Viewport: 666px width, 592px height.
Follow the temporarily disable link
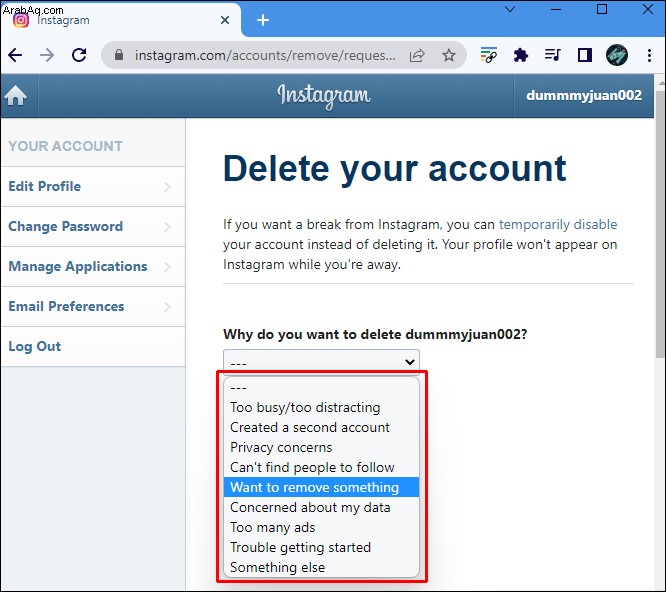[x=558, y=224]
